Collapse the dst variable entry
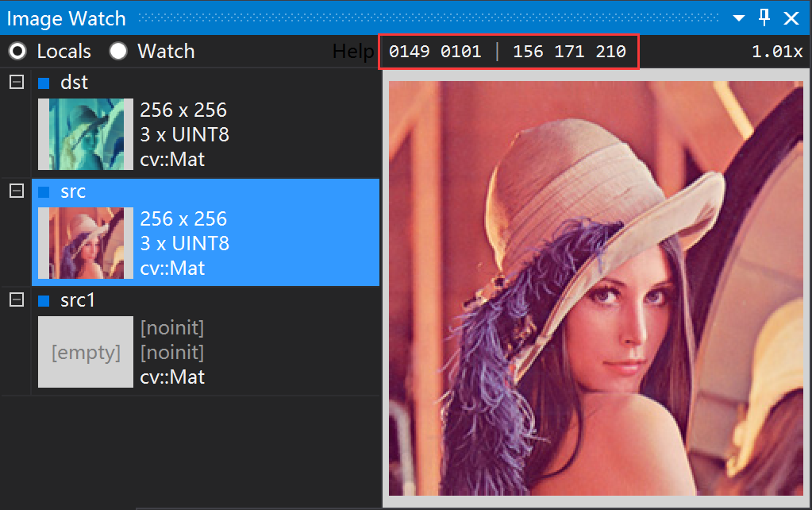The image size is (812, 510). pos(17,82)
